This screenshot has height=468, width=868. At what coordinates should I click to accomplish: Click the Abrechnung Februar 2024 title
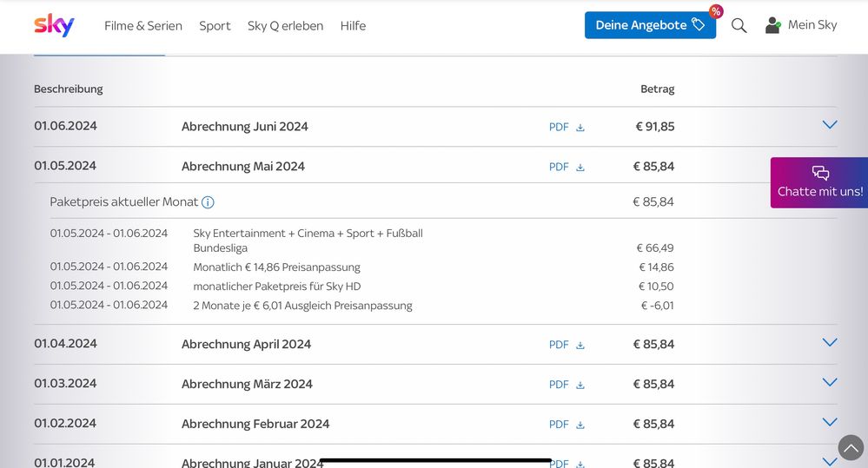pyautogui.click(x=255, y=424)
